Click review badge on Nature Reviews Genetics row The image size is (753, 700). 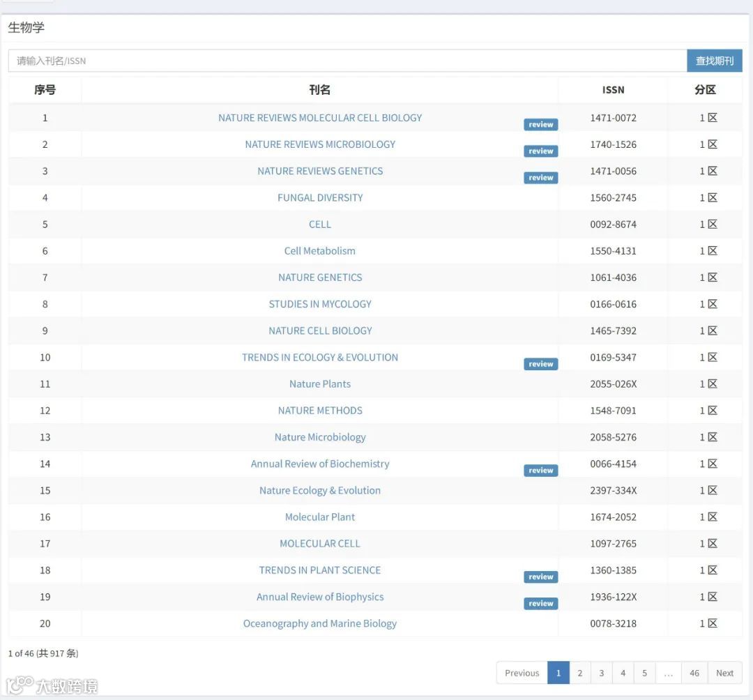coord(541,178)
